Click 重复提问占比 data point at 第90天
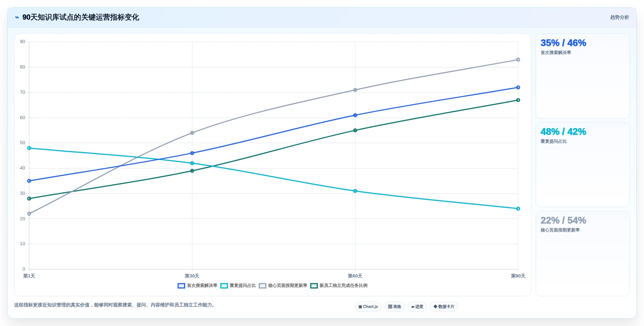Screen dimensions: 644x326 (518, 209)
